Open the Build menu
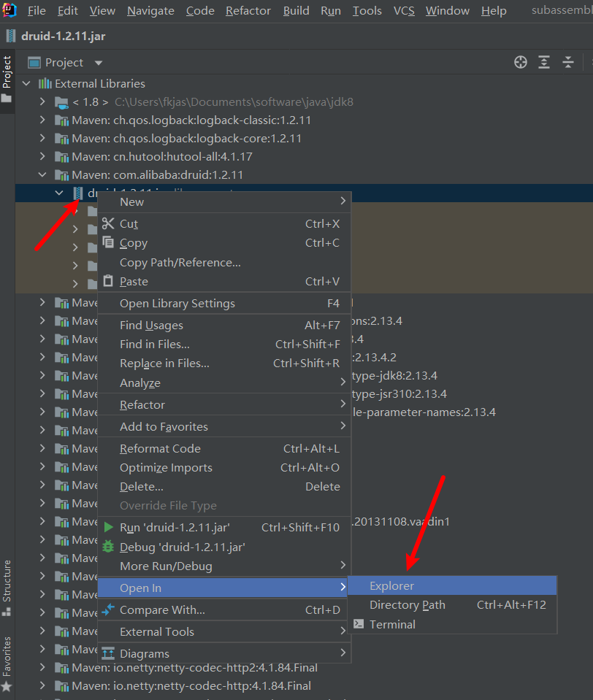This screenshot has height=700, width=593. tap(296, 11)
